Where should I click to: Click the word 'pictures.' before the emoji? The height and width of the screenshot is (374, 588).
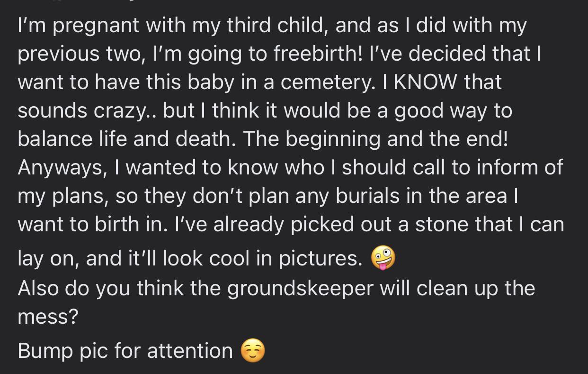(x=321, y=258)
